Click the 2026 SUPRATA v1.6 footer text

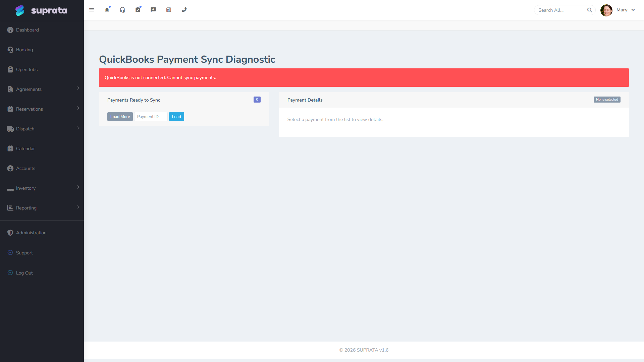pos(364,350)
